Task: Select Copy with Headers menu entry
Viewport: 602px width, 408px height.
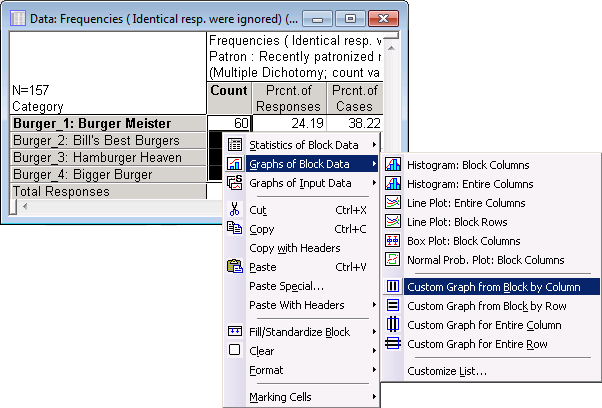Action: pyautogui.click(x=294, y=248)
